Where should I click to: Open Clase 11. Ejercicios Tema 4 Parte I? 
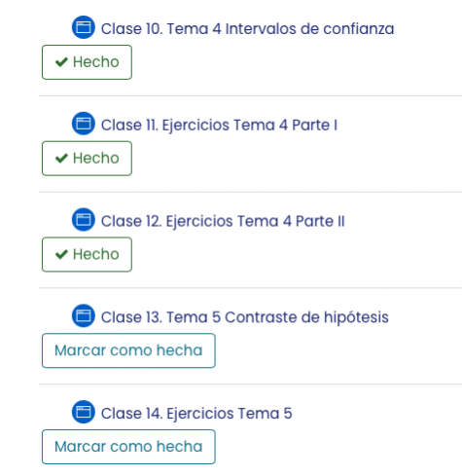pyautogui.click(x=219, y=125)
